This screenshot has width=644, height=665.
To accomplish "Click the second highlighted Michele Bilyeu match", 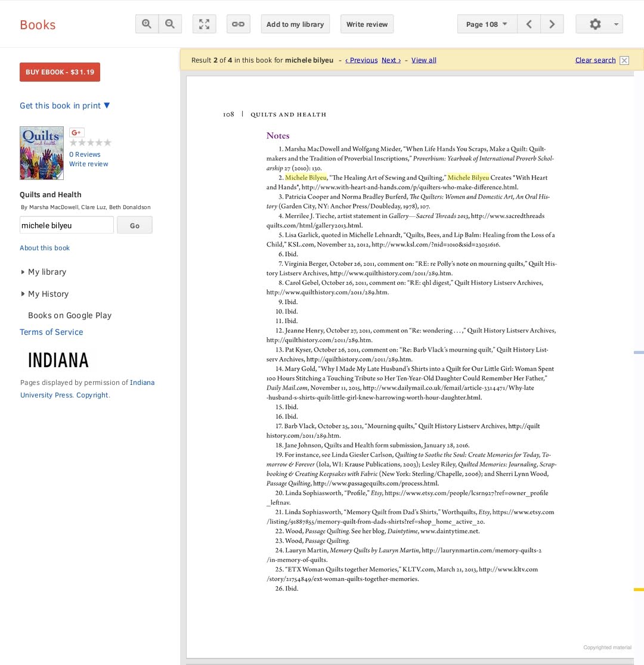I will pos(468,178).
